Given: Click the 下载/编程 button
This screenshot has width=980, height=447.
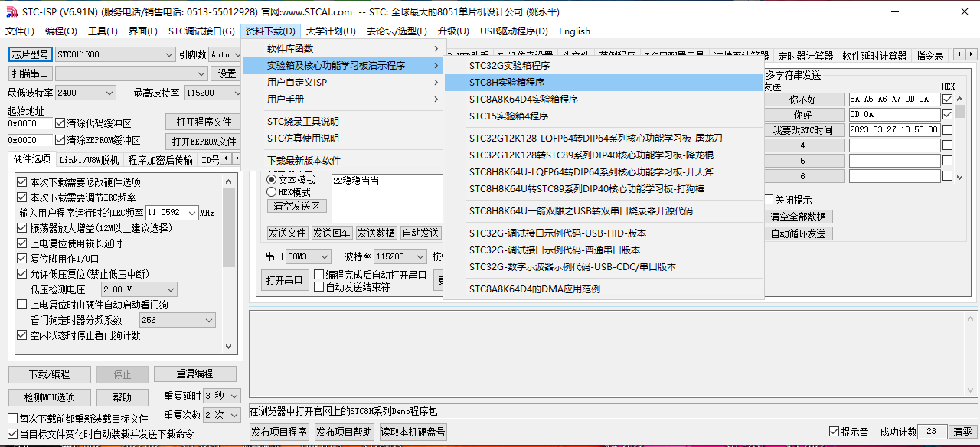Looking at the screenshot, I should click(49, 374).
